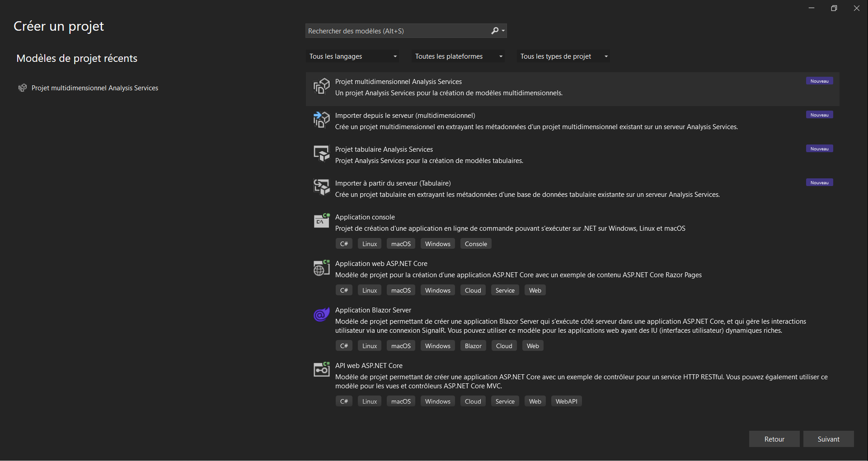Click the import from server multidimensional icon
This screenshot has height=461, width=868.
point(321,120)
